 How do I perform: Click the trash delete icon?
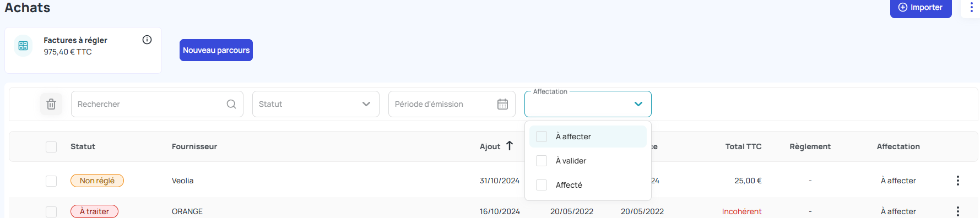(x=51, y=104)
